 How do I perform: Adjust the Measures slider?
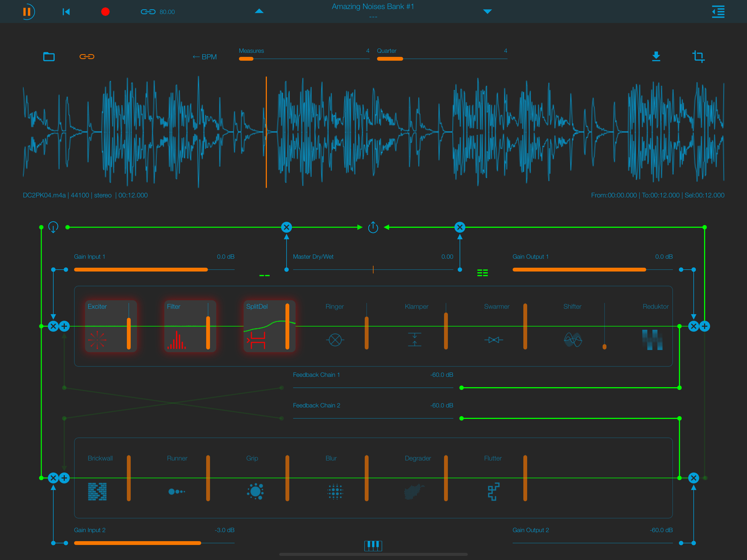click(x=304, y=59)
